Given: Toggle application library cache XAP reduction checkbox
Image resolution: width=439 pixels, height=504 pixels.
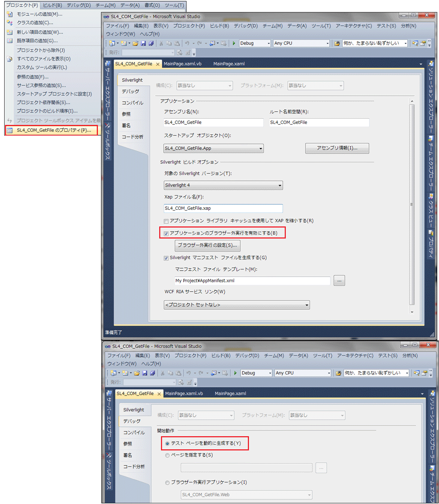Looking at the screenshot, I should tap(166, 221).
